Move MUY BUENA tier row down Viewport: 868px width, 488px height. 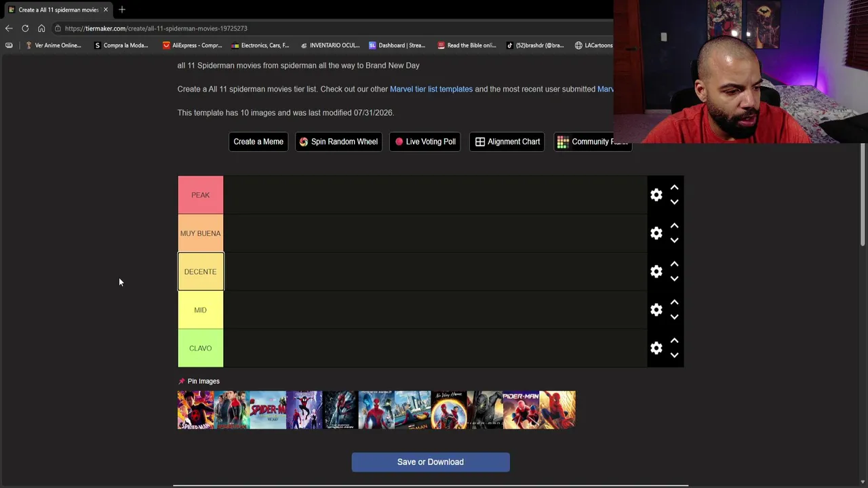[x=674, y=240]
